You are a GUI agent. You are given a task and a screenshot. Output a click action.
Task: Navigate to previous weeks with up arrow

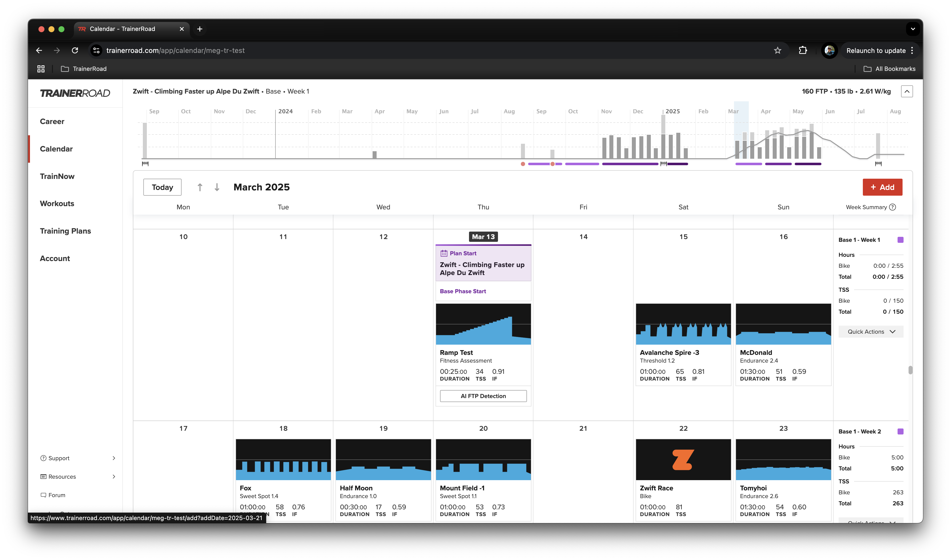click(x=200, y=187)
